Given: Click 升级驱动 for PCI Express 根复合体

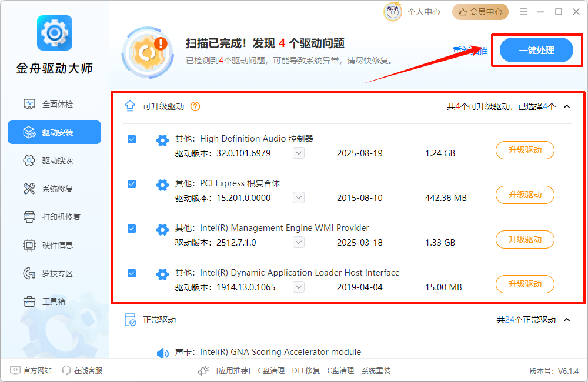Looking at the screenshot, I should 524,195.
